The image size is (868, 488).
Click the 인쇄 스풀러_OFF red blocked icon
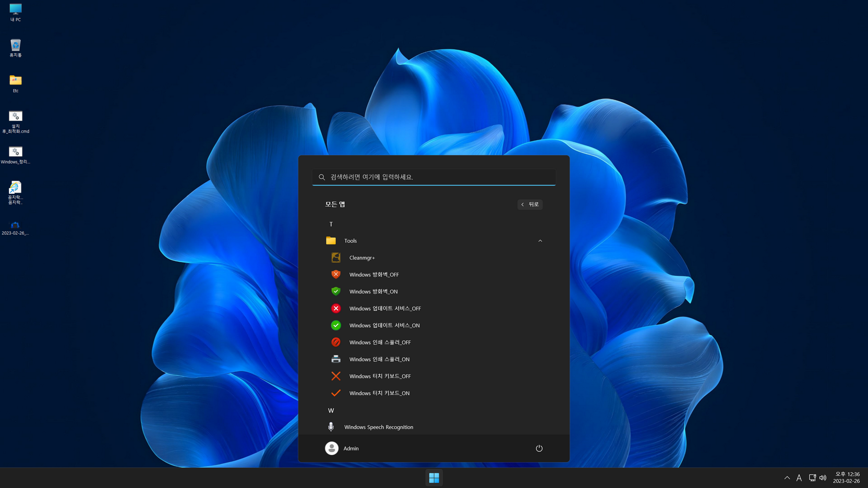click(x=336, y=342)
